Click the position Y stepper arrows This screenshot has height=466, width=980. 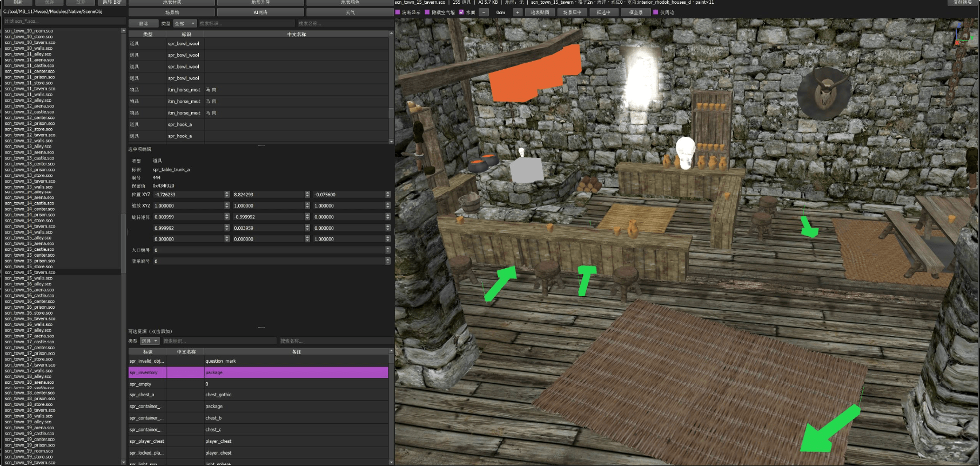pos(307,194)
